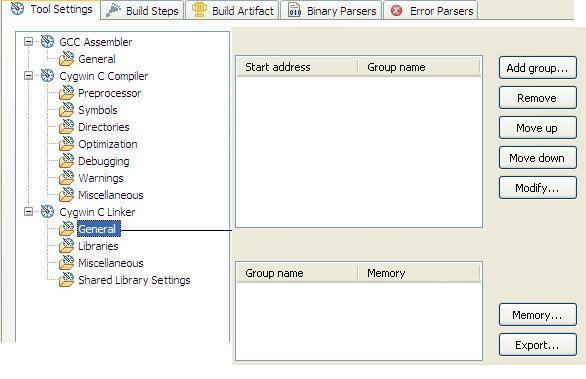
Task: Click the Modify... button
Action: point(537,187)
